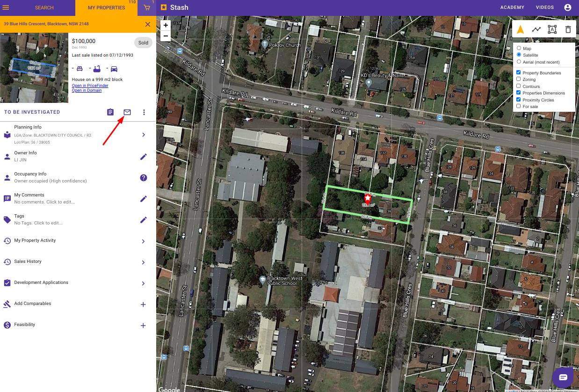Click the Pokrov Church map pin
This screenshot has height=392, width=579.
[265, 44]
